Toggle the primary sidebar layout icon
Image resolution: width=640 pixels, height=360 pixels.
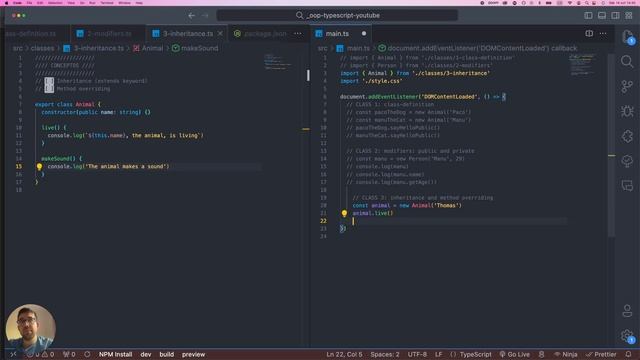(588, 16)
